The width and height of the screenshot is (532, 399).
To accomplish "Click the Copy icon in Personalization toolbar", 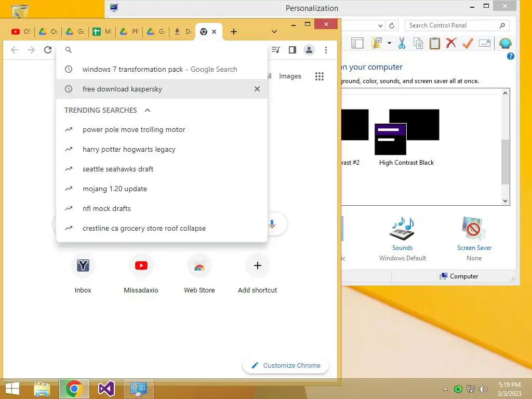I will [x=418, y=43].
